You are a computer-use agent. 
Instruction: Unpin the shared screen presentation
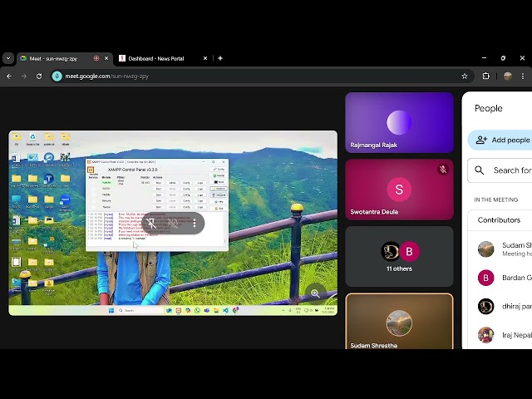coord(151,223)
